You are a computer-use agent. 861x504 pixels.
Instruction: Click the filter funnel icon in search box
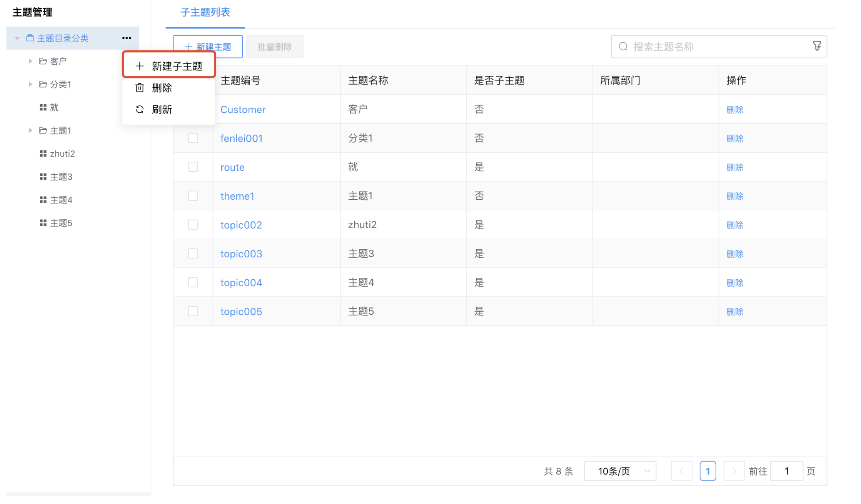click(817, 47)
